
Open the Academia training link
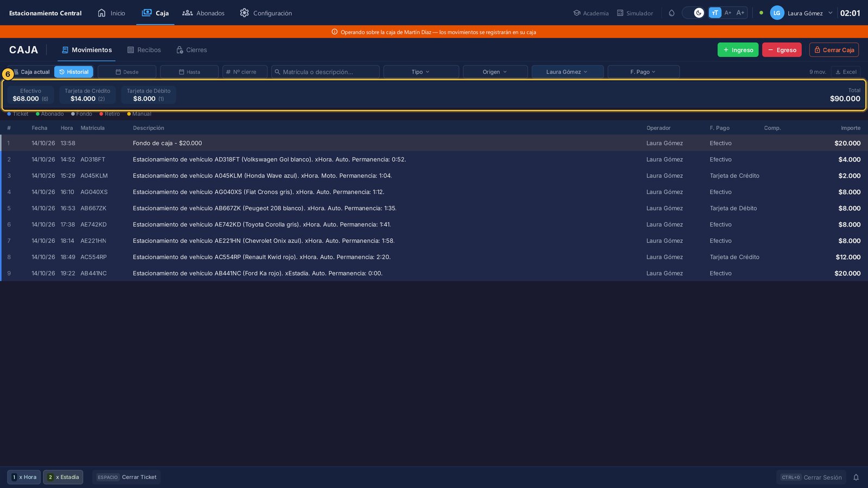tap(591, 13)
